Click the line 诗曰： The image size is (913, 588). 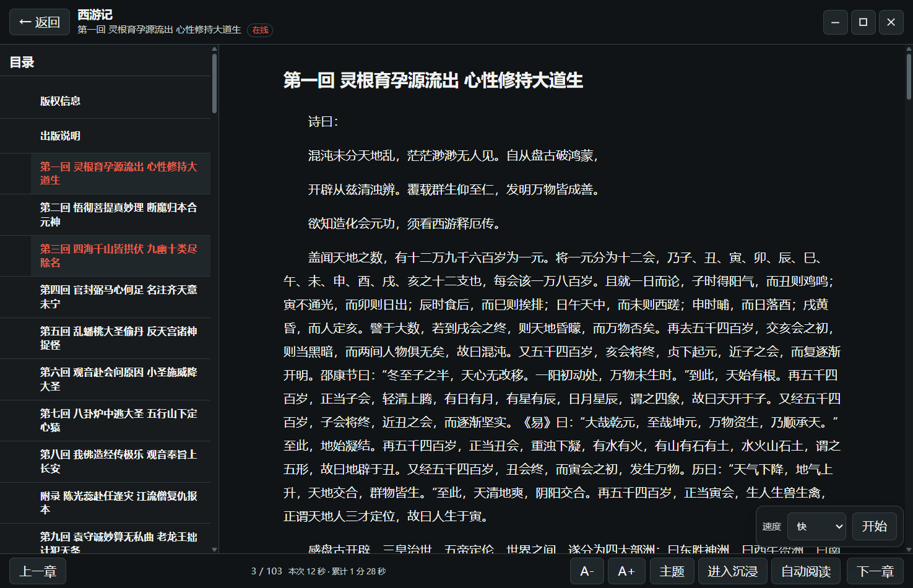point(323,122)
